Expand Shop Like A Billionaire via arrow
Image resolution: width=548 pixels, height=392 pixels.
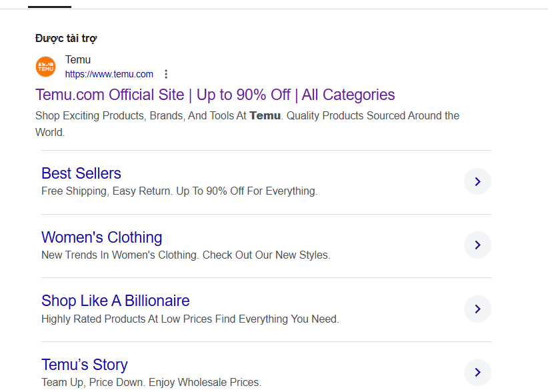click(477, 309)
